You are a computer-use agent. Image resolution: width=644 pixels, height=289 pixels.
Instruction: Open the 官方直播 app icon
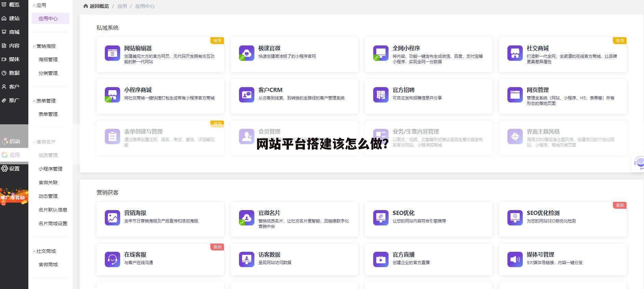381,260
